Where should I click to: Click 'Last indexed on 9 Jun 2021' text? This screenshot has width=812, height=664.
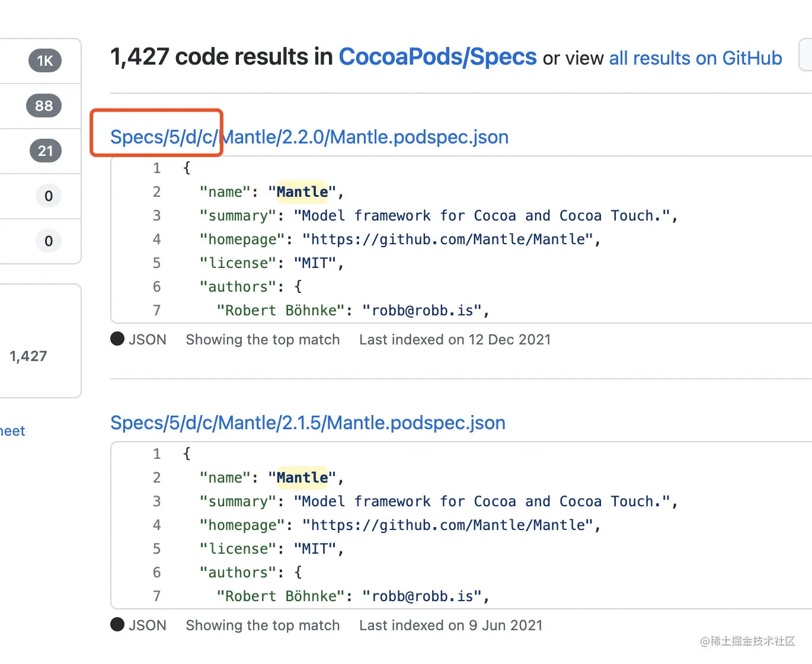[450, 625]
